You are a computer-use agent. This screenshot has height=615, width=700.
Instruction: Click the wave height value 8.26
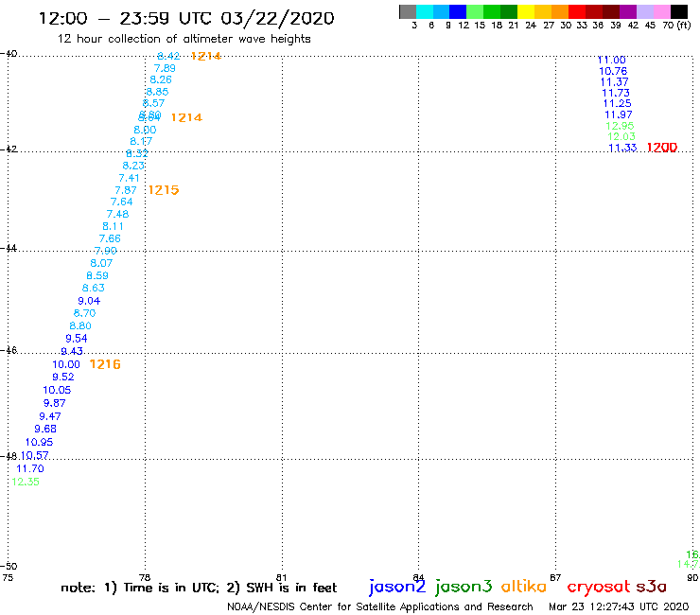coord(161,79)
